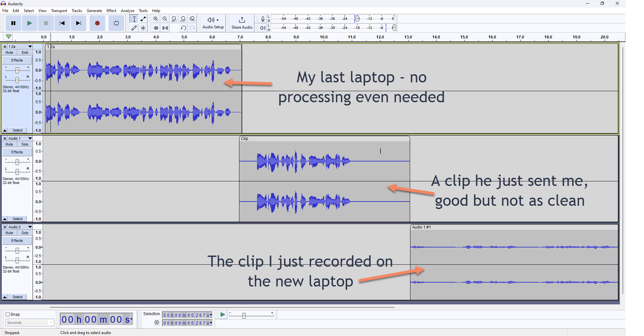Select the Draw pencil tool
The height and width of the screenshot is (336, 644).
point(134,28)
